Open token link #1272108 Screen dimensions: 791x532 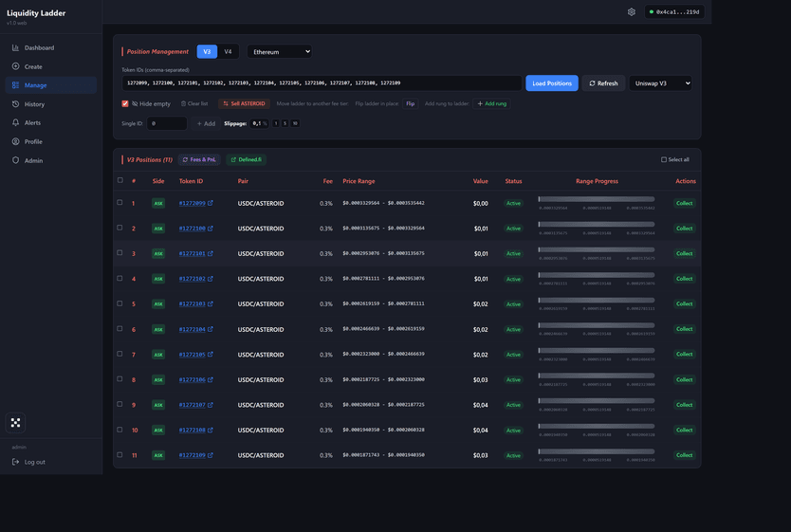click(x=193, y=431)
